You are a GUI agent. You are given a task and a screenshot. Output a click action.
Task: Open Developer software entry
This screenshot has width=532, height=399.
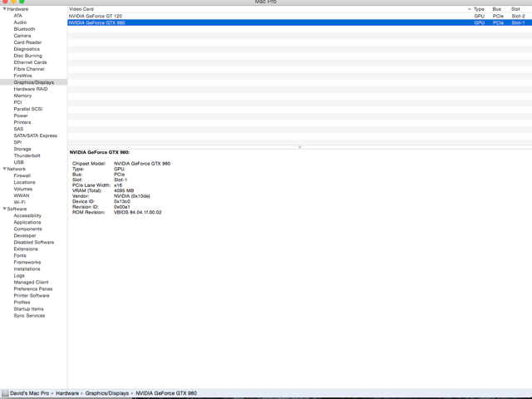(x=25, y=235)
